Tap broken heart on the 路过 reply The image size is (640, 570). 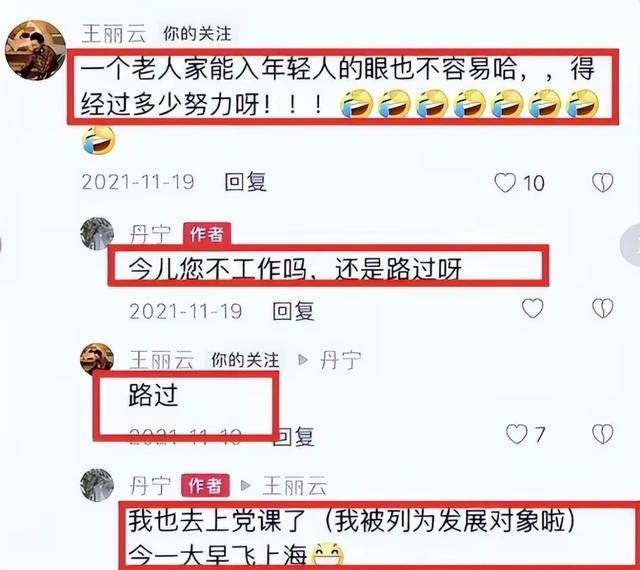click(x=603, y=434)
